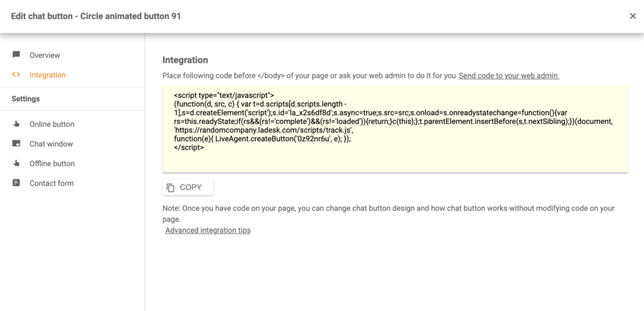Click the Offline button pointer icon

tap(16, 163)
